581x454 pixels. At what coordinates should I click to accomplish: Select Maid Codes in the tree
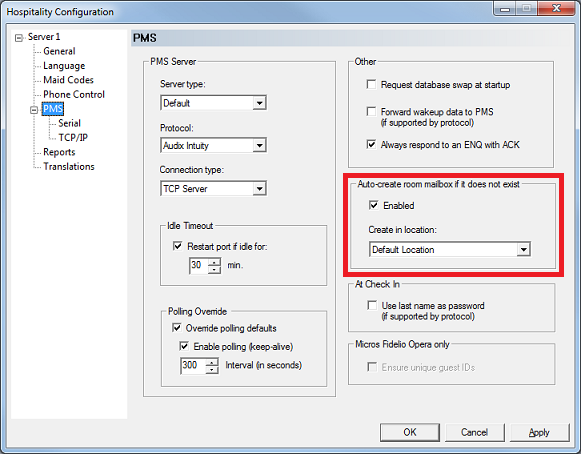pos(68,80)
